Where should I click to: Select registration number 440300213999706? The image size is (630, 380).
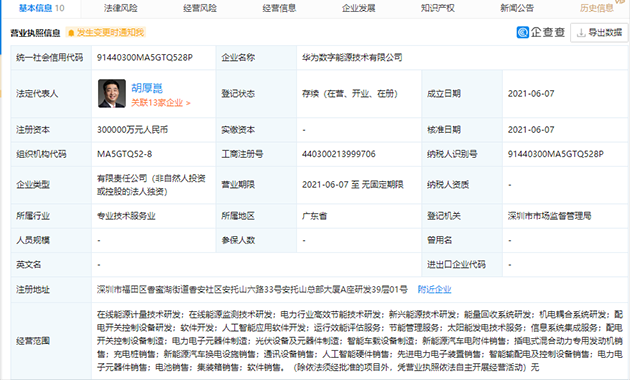pos(339,154)
